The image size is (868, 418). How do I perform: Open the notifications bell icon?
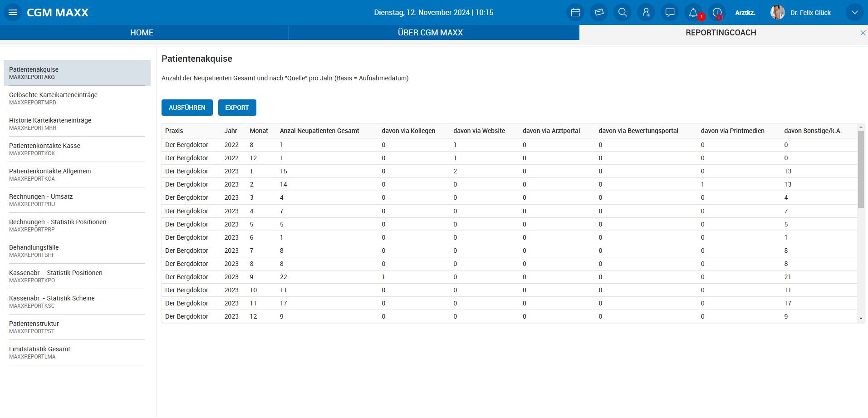pyautogui.click(x=693, y=12)
